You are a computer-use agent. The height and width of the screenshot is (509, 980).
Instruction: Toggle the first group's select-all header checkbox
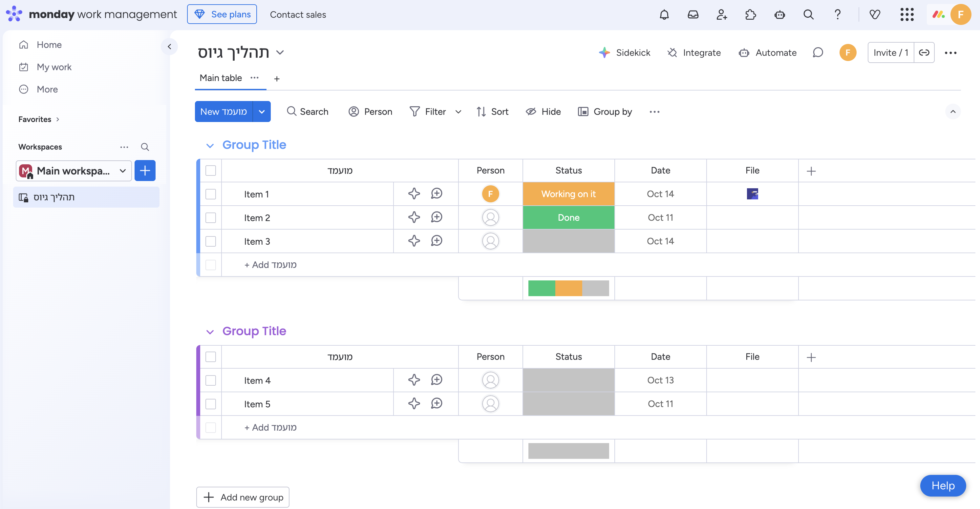pos(210,170)
